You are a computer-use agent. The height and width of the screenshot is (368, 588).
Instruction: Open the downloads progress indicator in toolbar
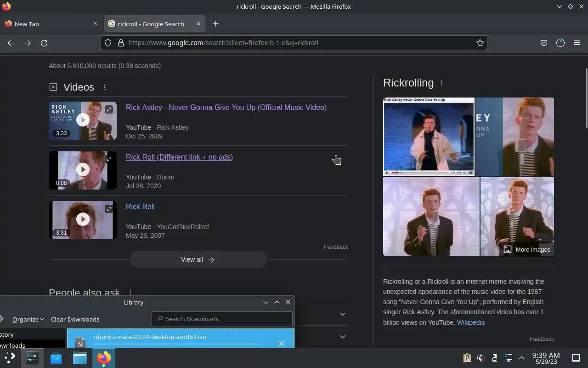point(560,43)
